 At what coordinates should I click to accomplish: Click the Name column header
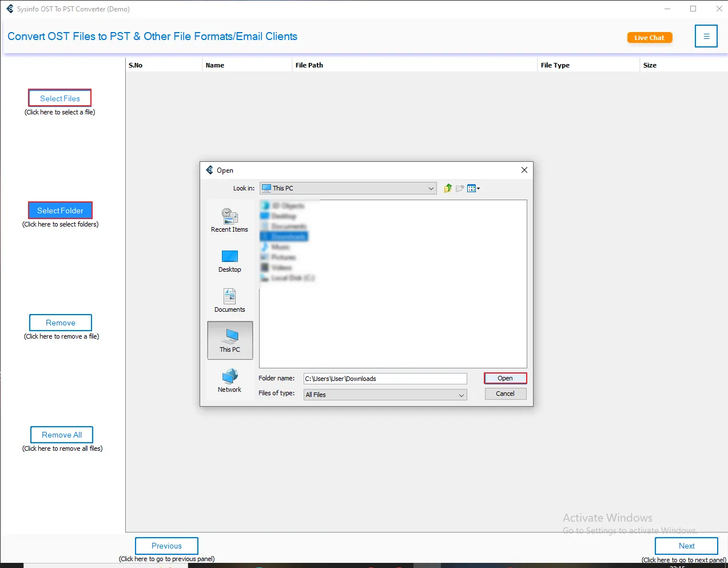[247, 65]
